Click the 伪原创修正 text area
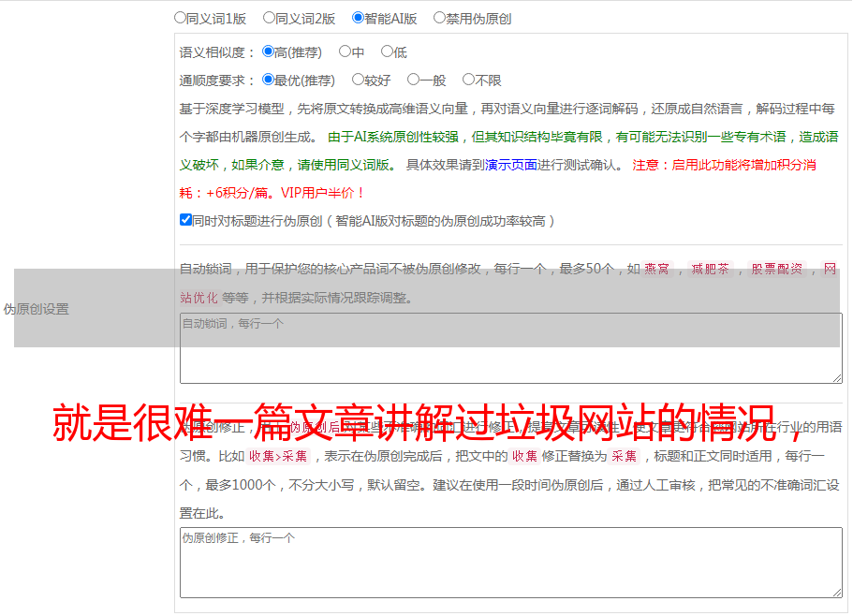853x616 pixels. [510, 562]
